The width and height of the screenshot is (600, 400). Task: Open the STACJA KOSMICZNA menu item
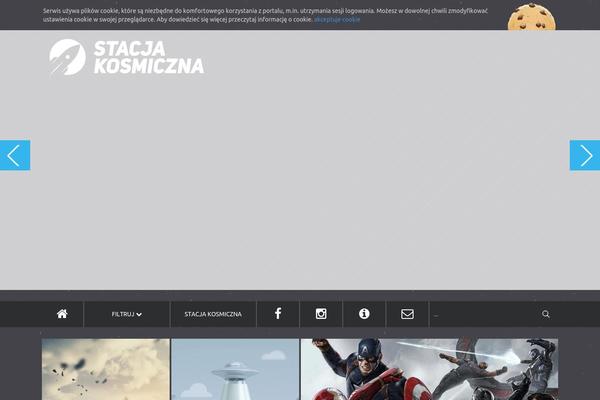(x=213, y=314)
